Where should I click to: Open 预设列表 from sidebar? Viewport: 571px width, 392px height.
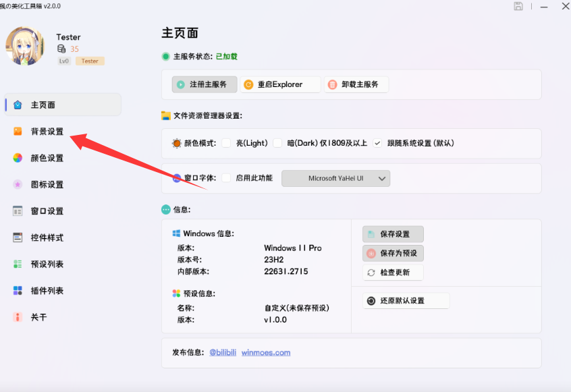(47, 264)
